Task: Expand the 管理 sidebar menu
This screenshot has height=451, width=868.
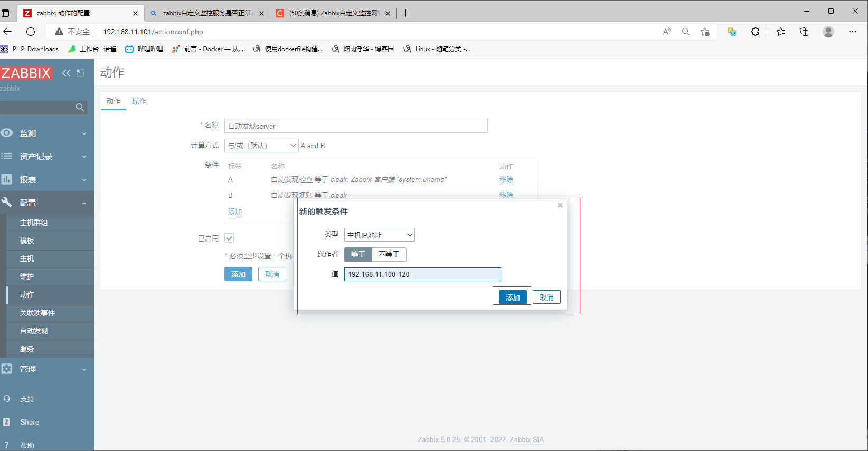Action: tap(47, 369)
